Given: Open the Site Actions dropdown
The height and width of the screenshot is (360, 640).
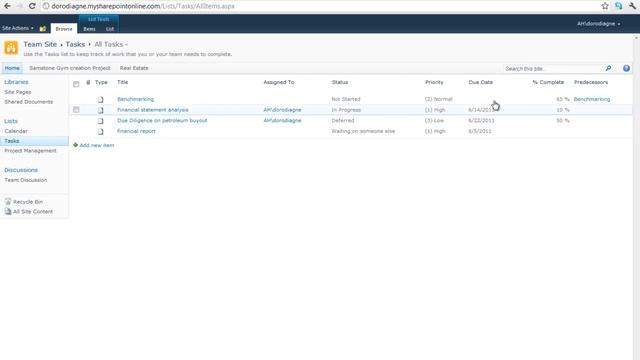Looking at the screenshot, I should [x=18, y=28].
